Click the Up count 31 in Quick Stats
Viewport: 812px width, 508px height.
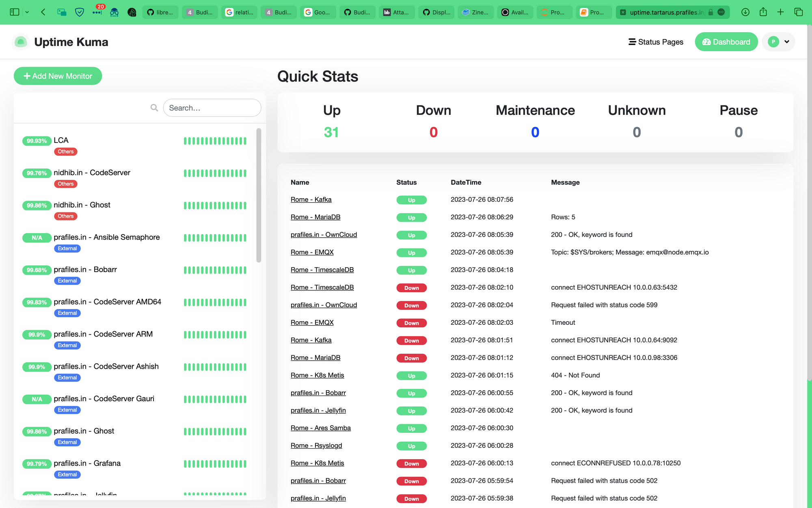[x=331, y=132]
